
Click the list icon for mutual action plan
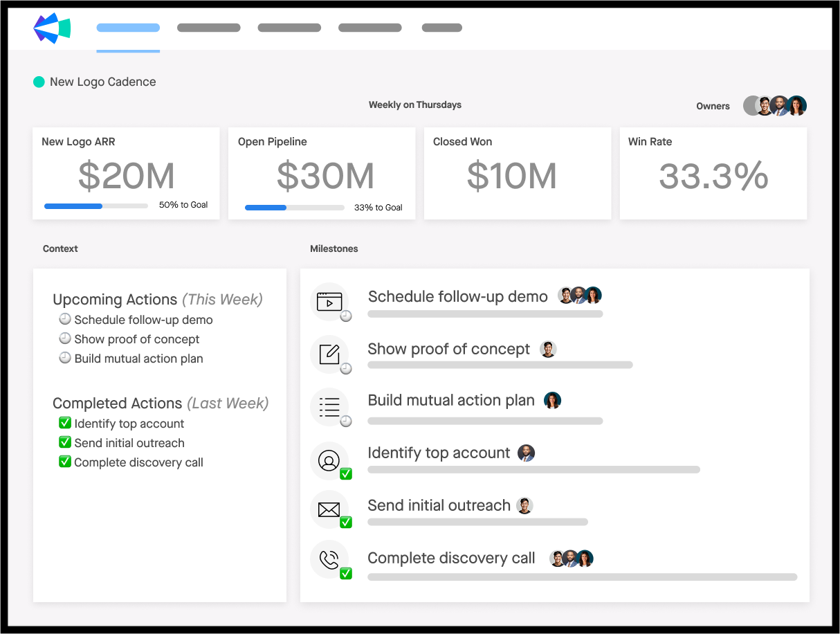click(329, 407)
